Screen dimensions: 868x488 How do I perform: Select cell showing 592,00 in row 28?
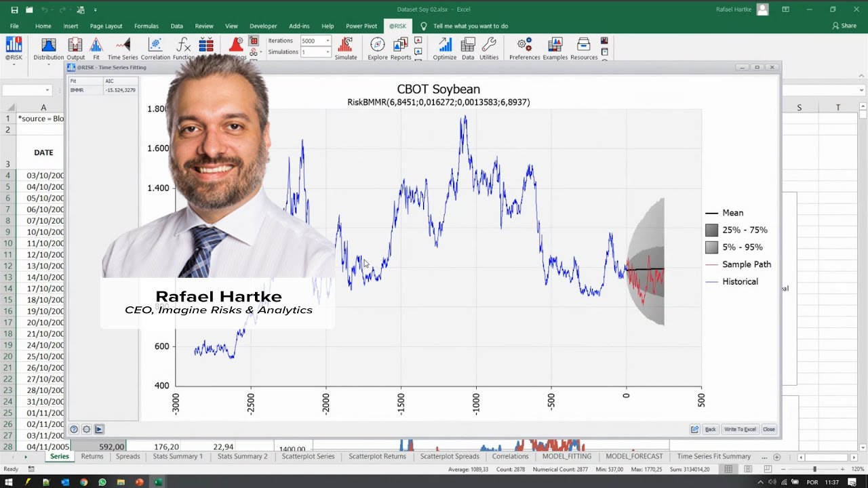pyautogui.click(x=98, y=447)
